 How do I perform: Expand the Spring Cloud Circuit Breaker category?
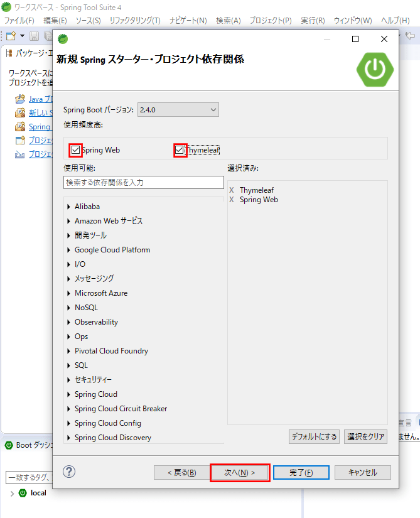point(68,409)
